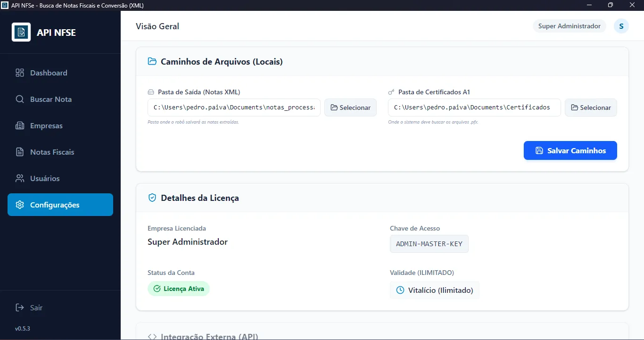Click the Configurações gear icon
This screenshot has width=644, height=340.
20,205
